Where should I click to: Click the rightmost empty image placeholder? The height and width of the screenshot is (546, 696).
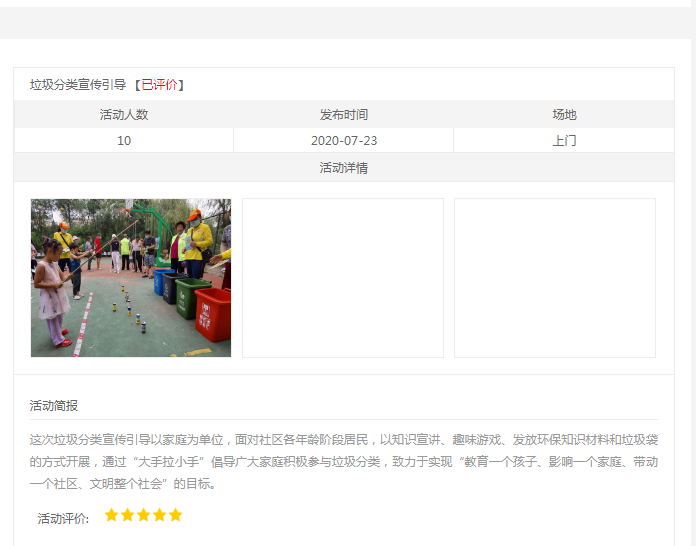(555, 278)
